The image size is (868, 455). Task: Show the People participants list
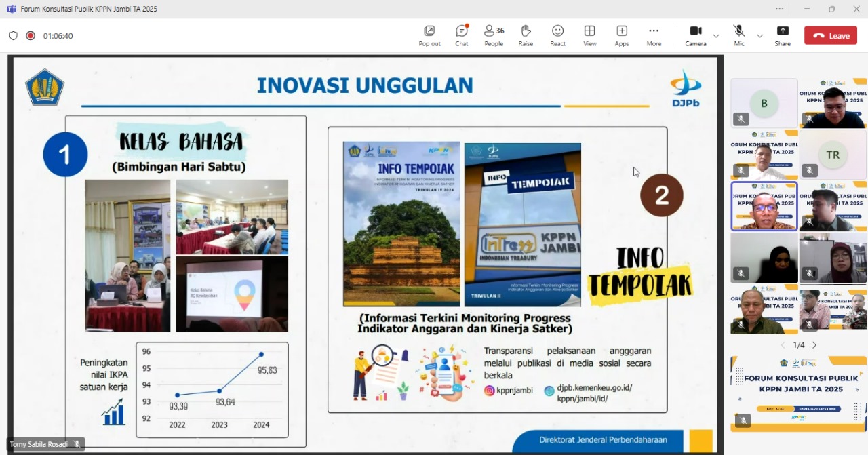tap(494, 35)
